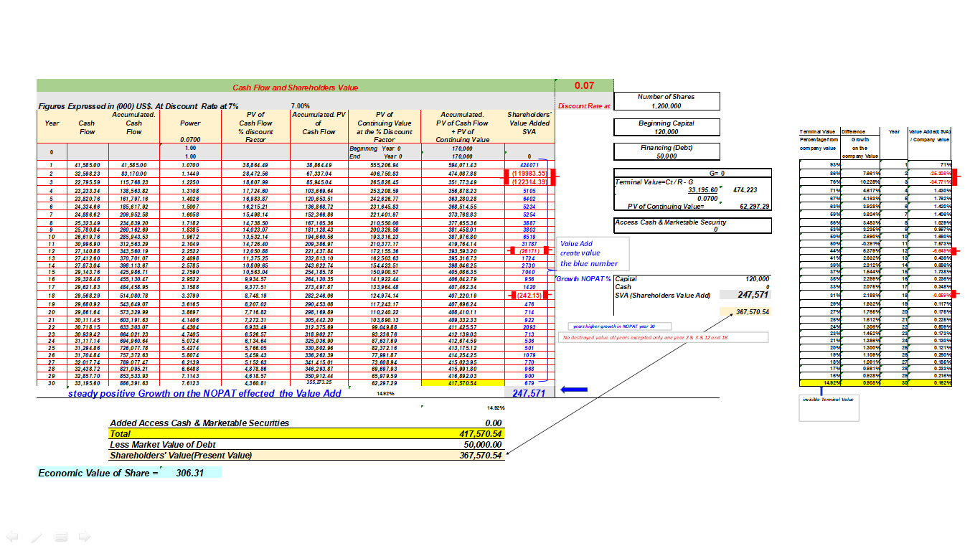The width and height of the screenshot is (980, 551).
Task: Select 'PV of Continuing Value=' label
Action: (x=666, y=207)
